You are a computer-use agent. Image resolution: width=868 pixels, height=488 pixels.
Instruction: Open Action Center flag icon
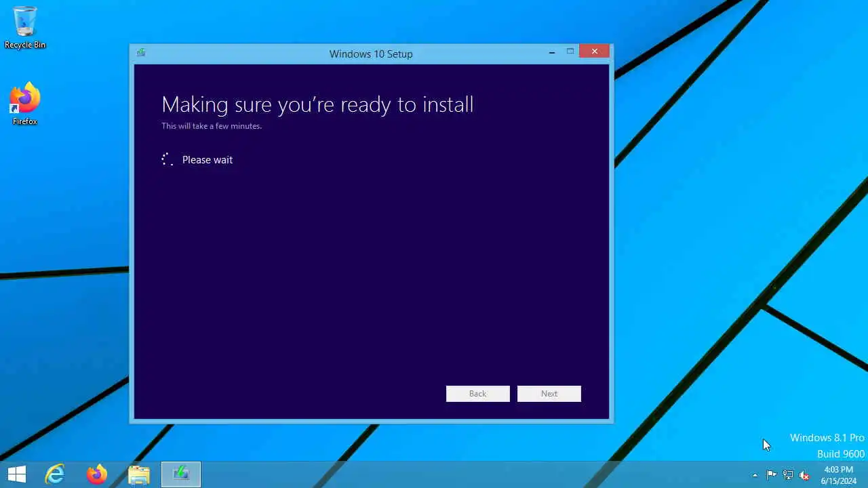point(771,474)
